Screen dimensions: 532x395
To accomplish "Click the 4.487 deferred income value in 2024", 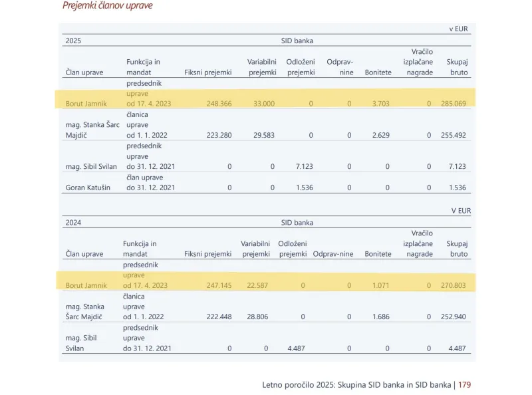I will [x=296, y=348].
